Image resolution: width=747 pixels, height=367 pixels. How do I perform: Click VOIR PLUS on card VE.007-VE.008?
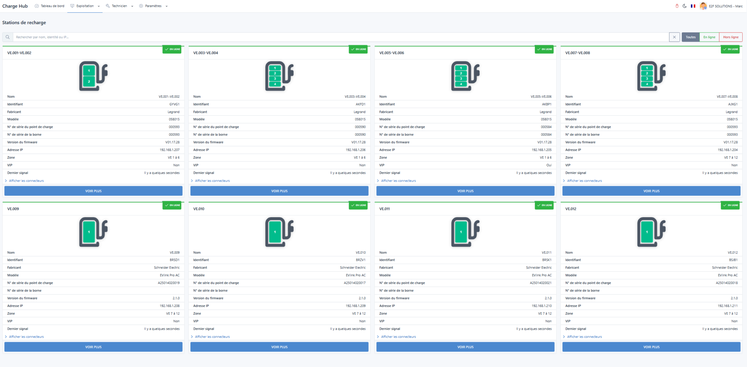click(x=651, y=191)
